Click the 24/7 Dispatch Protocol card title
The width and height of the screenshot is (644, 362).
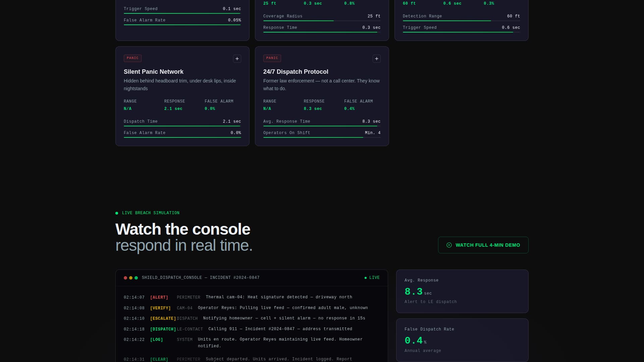296,72
